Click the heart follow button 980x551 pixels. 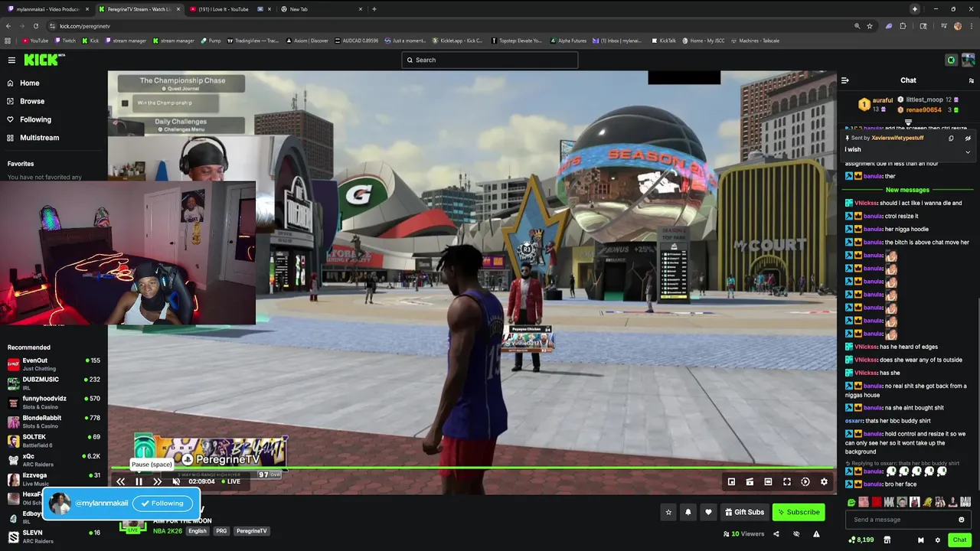[708, 512]
